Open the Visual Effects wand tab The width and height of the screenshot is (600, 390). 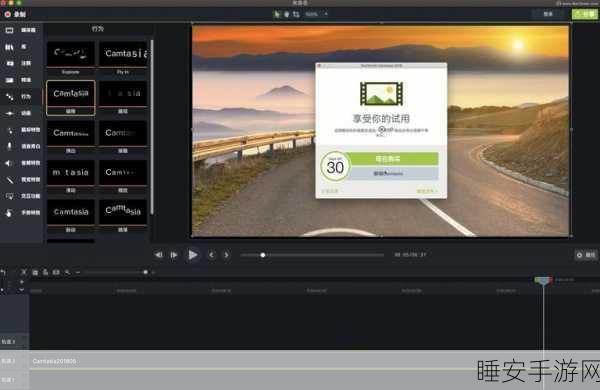tap(22, 179)
